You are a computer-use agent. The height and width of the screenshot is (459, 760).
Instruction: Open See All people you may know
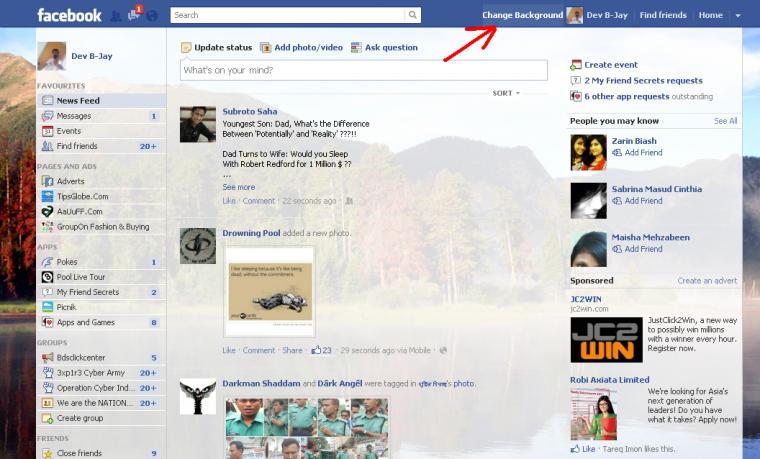pyautogui.click(x=725, y=121)
